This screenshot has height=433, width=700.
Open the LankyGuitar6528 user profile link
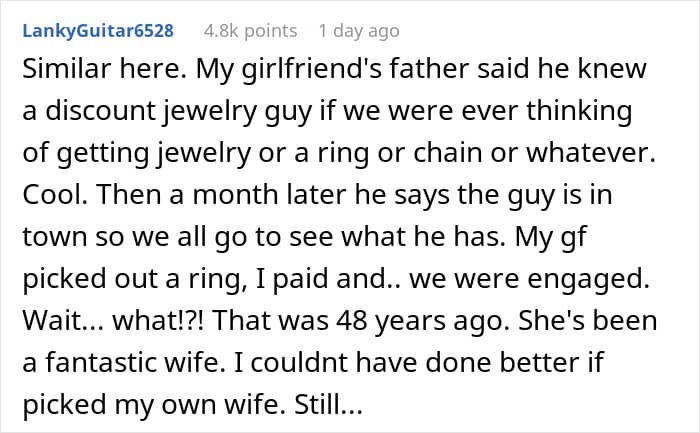click(98, 31)
